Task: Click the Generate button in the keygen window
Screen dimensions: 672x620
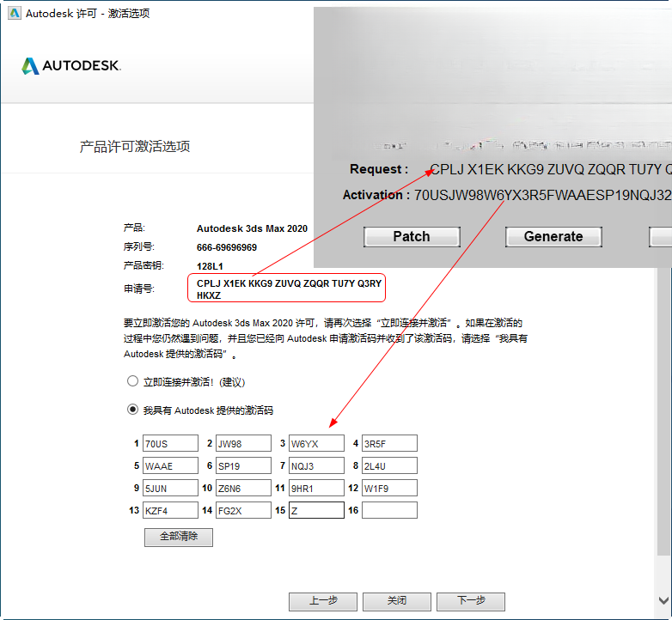Action: 553,237
